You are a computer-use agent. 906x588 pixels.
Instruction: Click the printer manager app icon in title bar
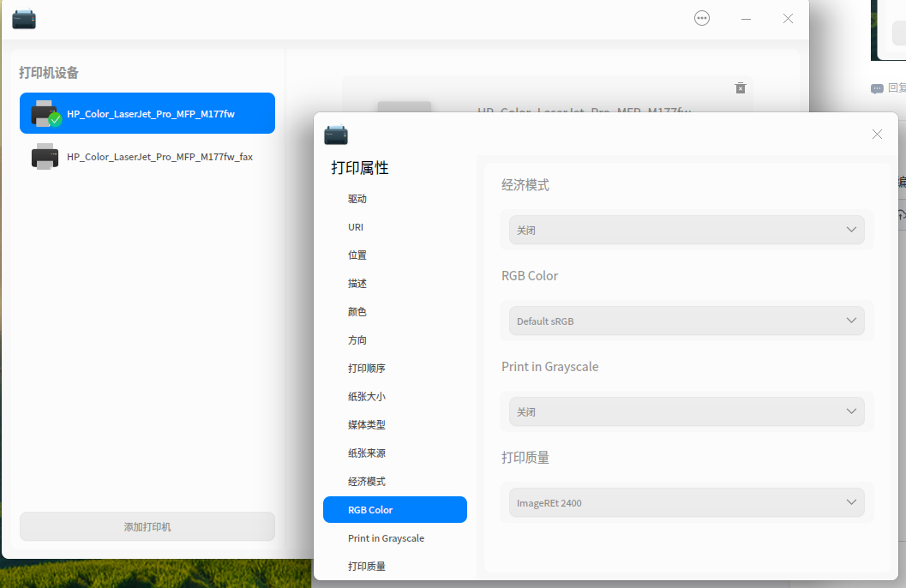(x=24, y=19)
